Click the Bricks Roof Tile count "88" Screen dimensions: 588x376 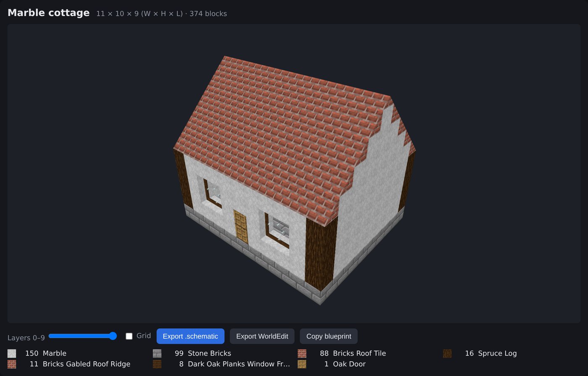point(324,353)
